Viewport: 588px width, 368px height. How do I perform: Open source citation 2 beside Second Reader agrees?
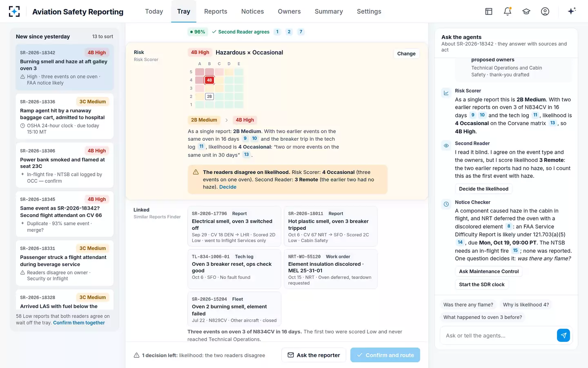pyautogui.click(x=289, y=32)
